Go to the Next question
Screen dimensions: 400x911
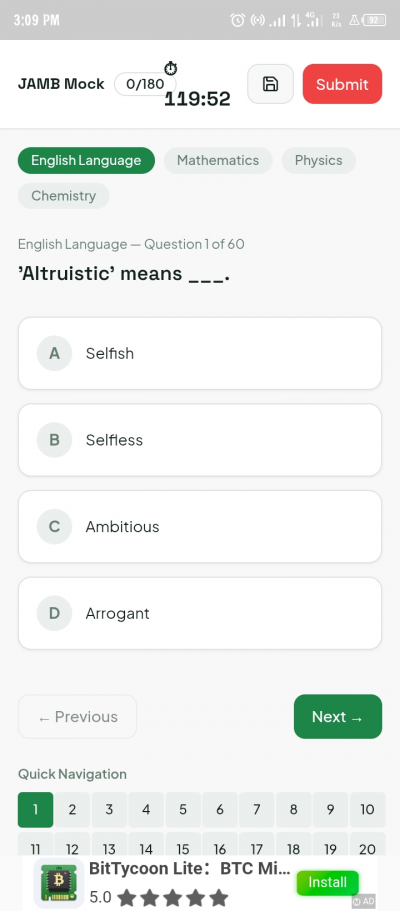point(338,716)
